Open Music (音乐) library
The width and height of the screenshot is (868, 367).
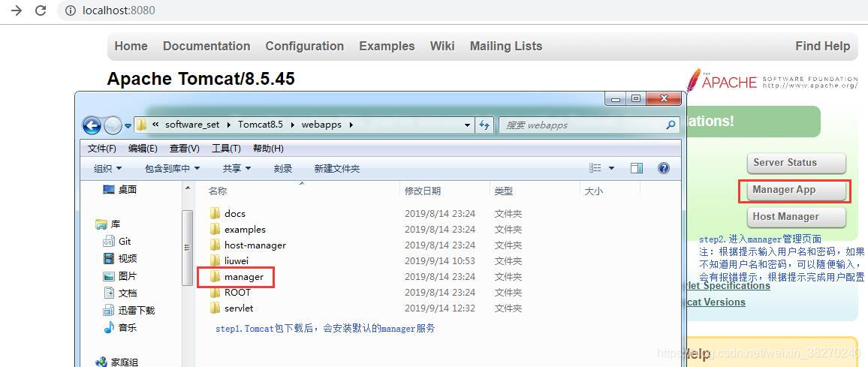(120, 327)
